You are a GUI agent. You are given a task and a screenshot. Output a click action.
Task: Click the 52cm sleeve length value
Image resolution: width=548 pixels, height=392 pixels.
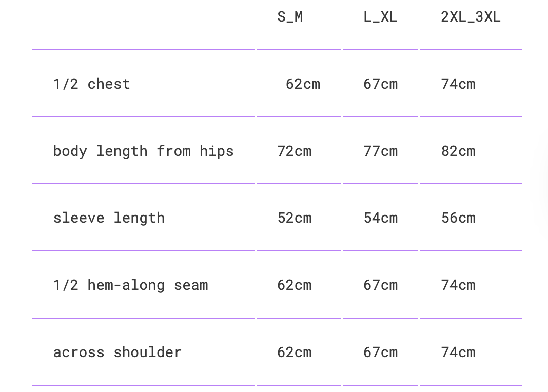[295, 218]
